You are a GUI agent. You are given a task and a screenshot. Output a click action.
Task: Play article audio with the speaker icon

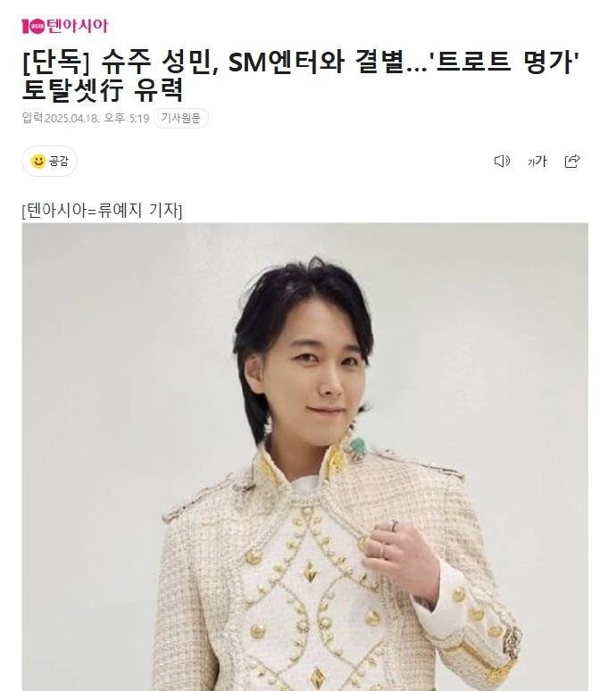[x=502, y=162]
